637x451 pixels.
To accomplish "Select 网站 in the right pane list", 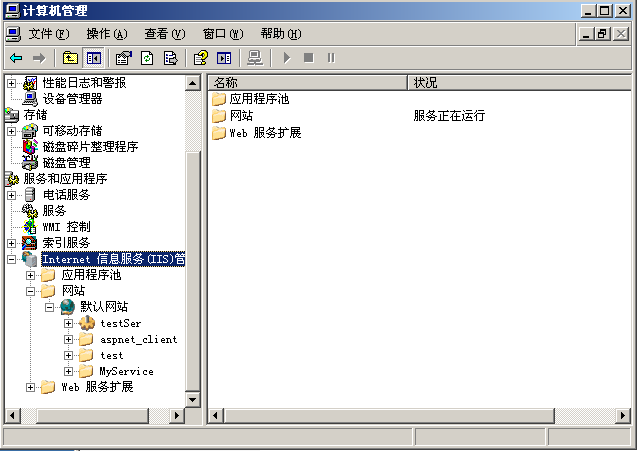I will [241, 116].
